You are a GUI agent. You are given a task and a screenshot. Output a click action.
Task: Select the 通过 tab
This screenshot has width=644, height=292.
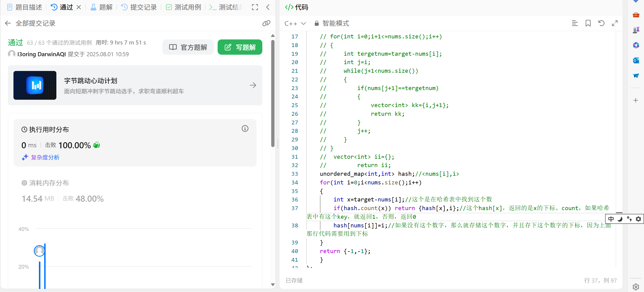tap(62, 7)
